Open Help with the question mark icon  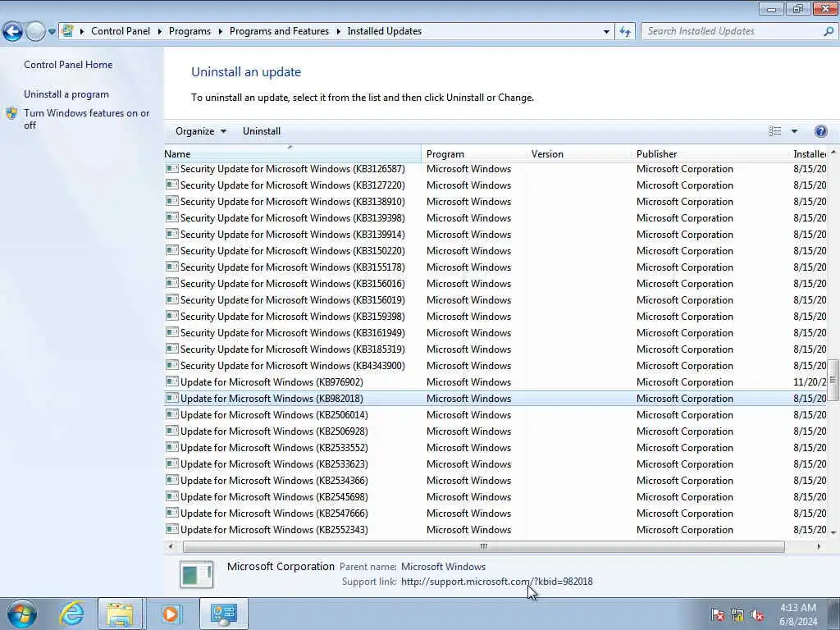tap(820, 131)
